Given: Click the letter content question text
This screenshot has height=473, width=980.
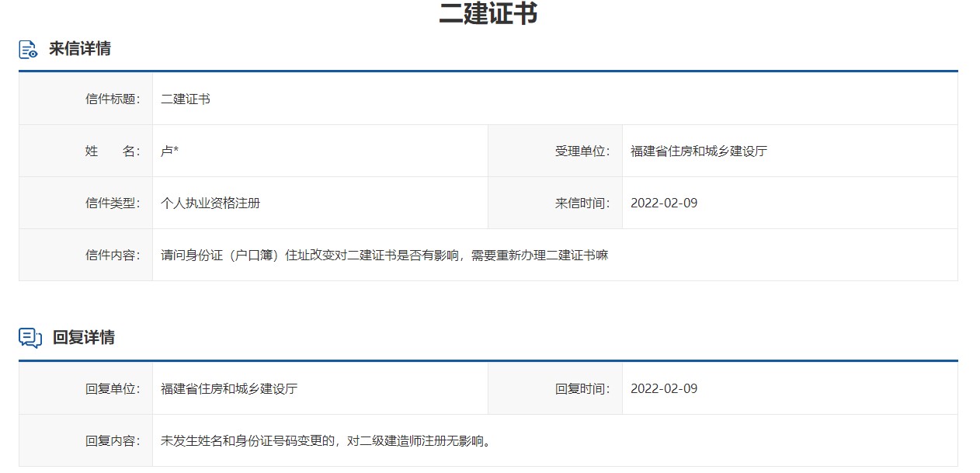Looking at the screenshot, I should 384,256.
